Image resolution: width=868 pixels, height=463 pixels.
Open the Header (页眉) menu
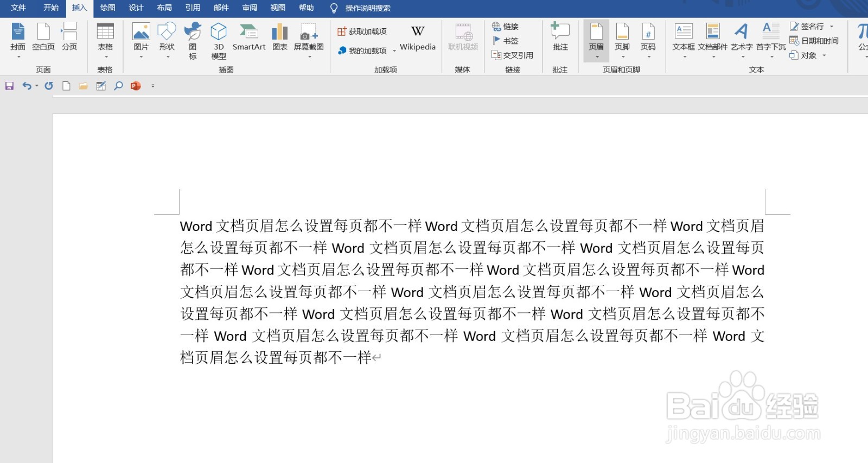tap(596, 40)
